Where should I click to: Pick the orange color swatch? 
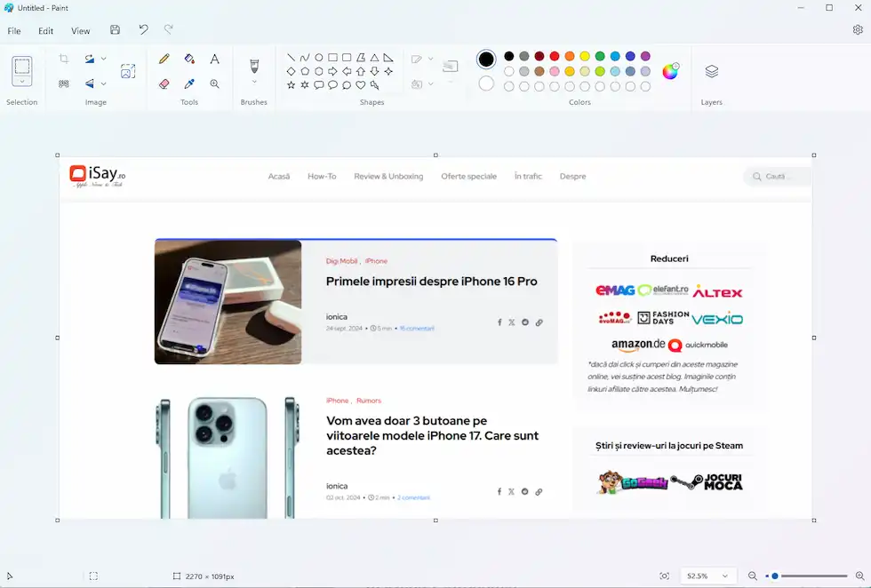click(x=570, y=56)
